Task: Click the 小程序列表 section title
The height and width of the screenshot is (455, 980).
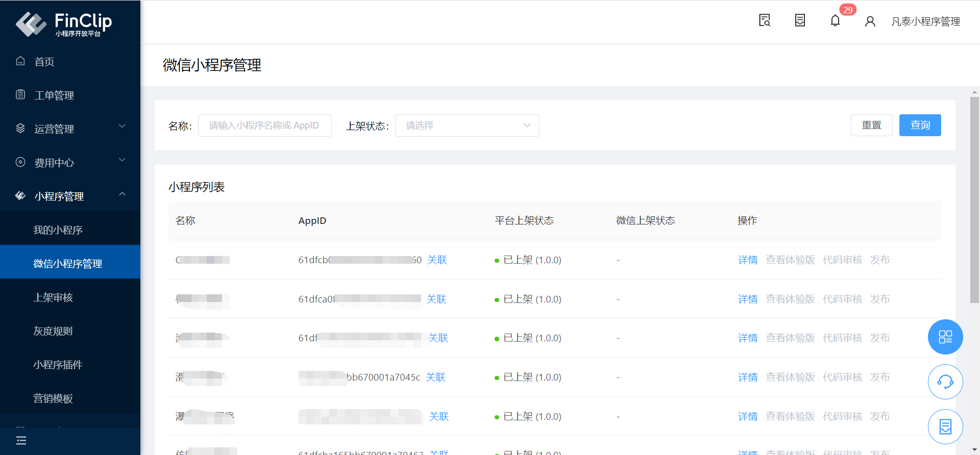Action: [x=197, y=187]
